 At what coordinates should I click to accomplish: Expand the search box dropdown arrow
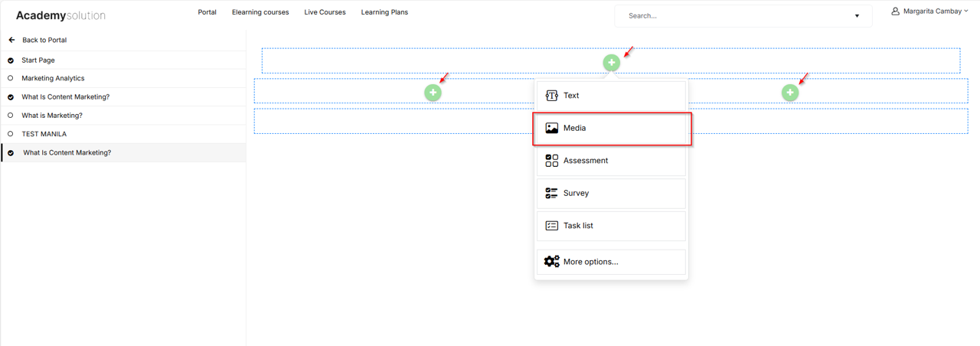(857, 16)
